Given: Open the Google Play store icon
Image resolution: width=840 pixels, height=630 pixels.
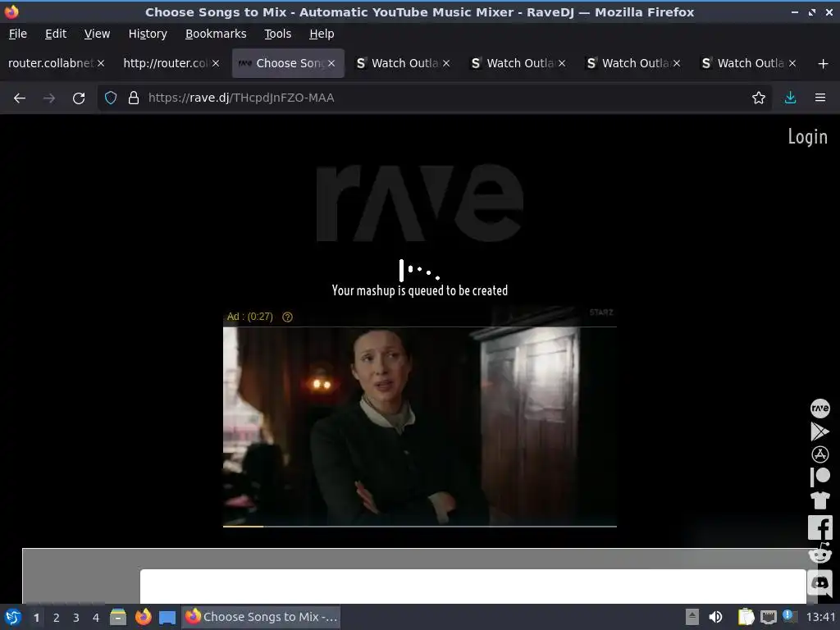Looking at the screenshot, I should click(x=819, y=431).
